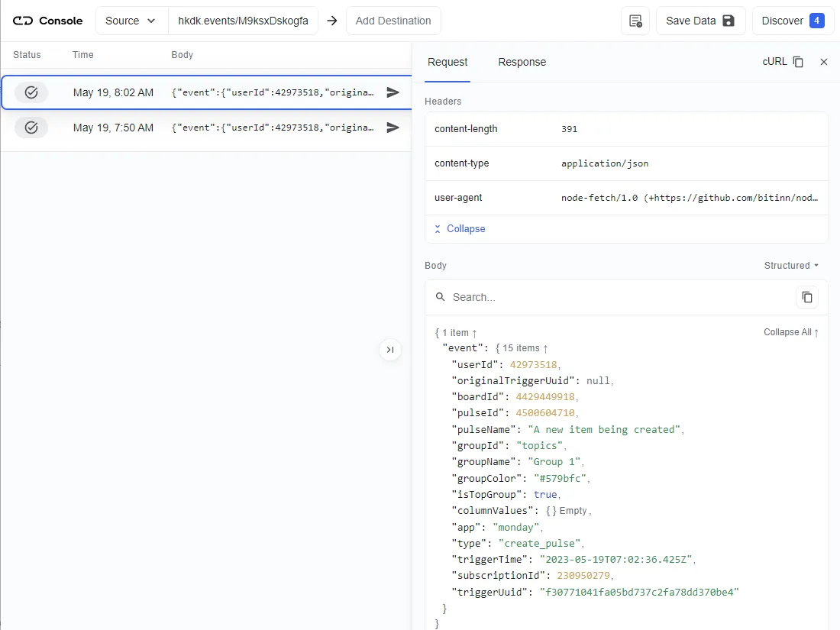This screenshot has height=630, width=840.
Task: Open the Discover panel button
Action: [793, 21]
